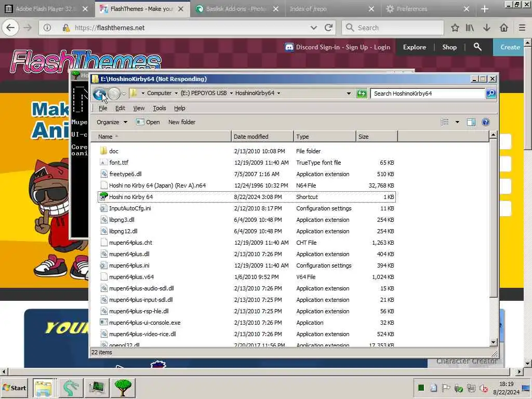The image size is (532, 399).
Task: Expand the (E:) PEPOYOS USB breadcrumb arrow
Action: coord(231,94)
